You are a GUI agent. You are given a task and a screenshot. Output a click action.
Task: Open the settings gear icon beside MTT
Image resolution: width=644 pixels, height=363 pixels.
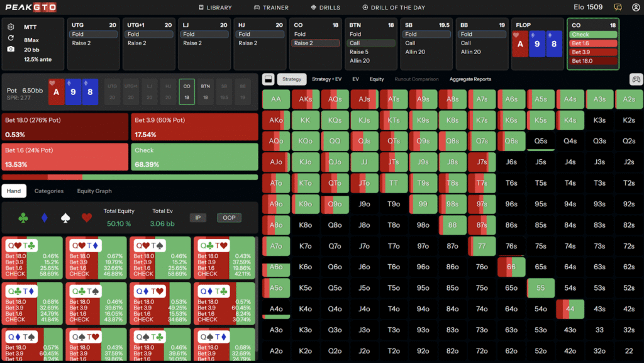(11, 27)
